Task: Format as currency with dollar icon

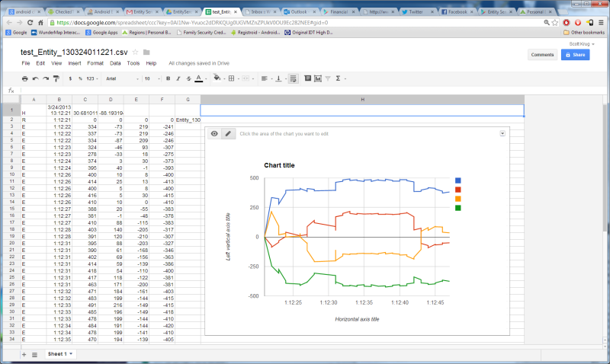Action: 70,78
